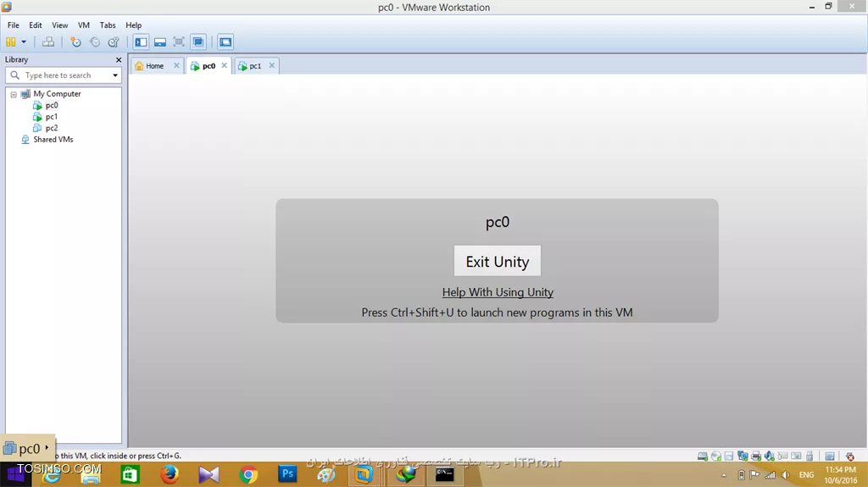Open the Command Prompt taskbar icon
The image size is (868, 487).
pyautogui.click(x=444, y=475)
